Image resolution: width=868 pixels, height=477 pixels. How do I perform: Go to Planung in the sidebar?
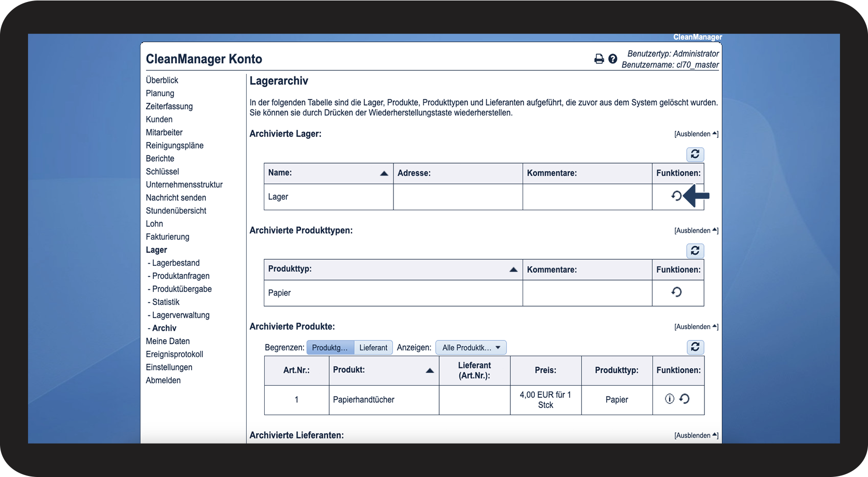[x=160, y=93]
